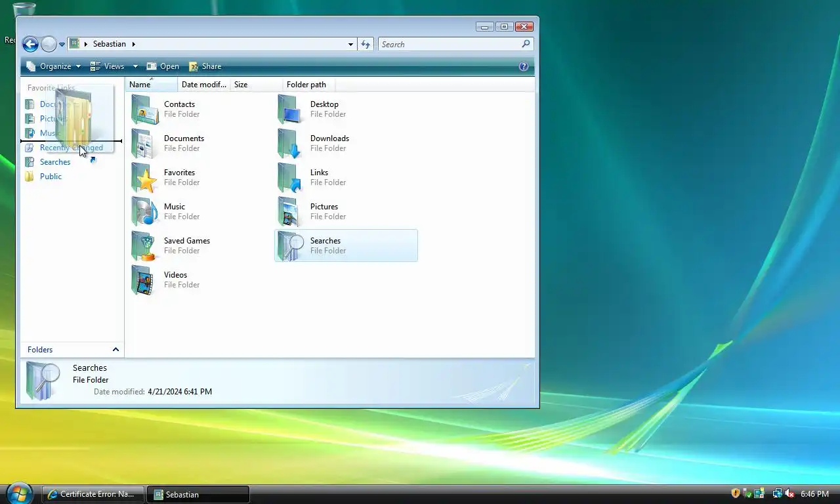Image resolution: width=840 pixels, height=504 pixels.
Task: Click the Videos folder name text
Action: [x=175, y=275]
